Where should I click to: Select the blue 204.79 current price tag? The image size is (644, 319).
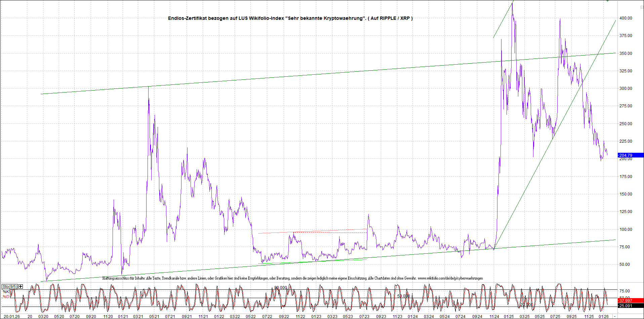(x=630, y=155)
